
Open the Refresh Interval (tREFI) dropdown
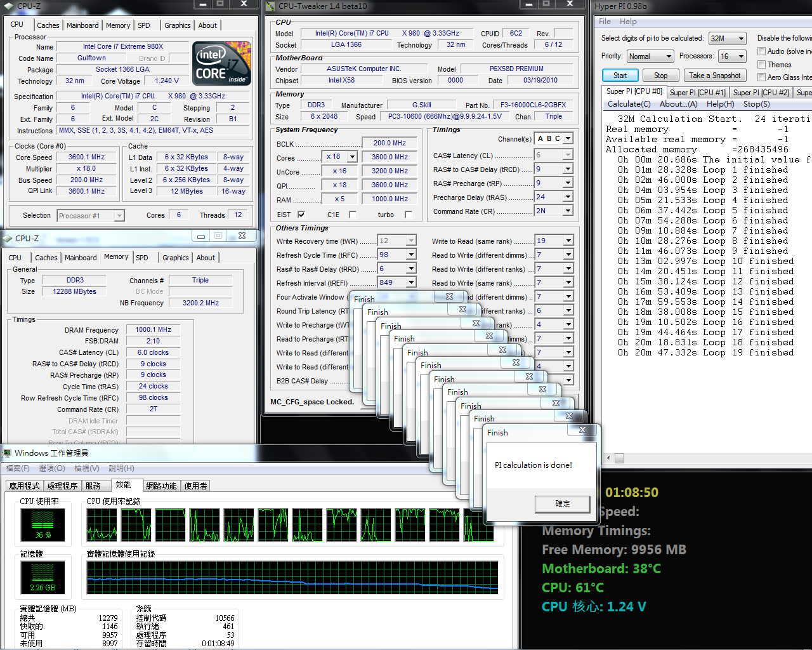(x=411, y=282)
